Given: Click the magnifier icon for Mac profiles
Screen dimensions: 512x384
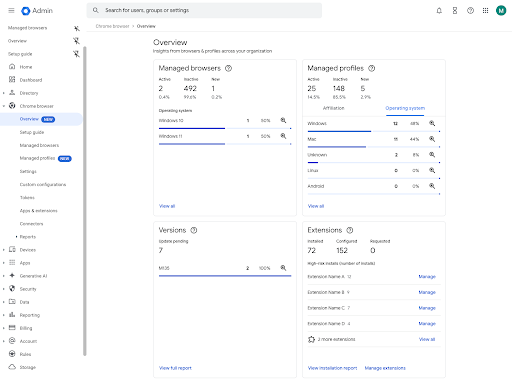Looking at the screenshot, I should coord(432,139).
